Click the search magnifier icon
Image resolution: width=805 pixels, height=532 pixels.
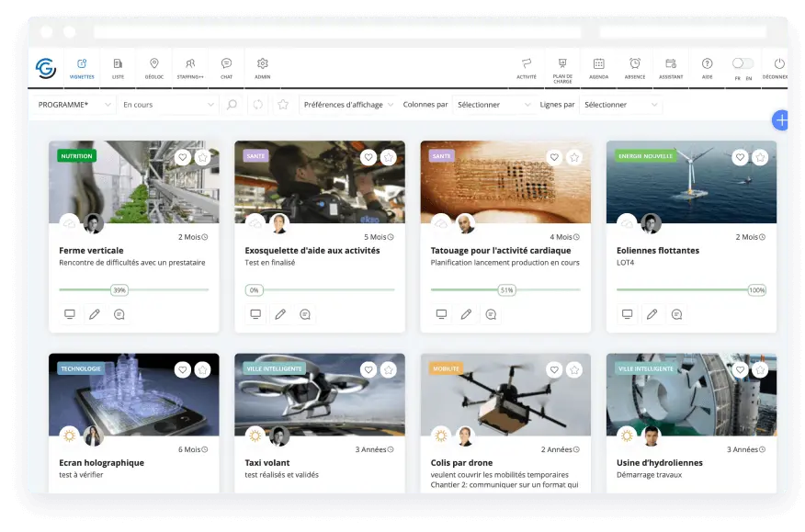pyautogui.click(x=232, y=105)
